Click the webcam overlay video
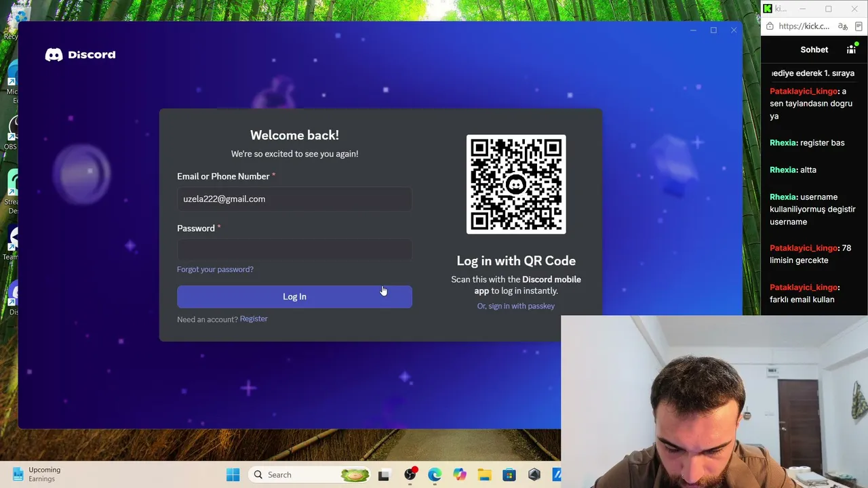The image size is (868, 488). coord(714,401)
